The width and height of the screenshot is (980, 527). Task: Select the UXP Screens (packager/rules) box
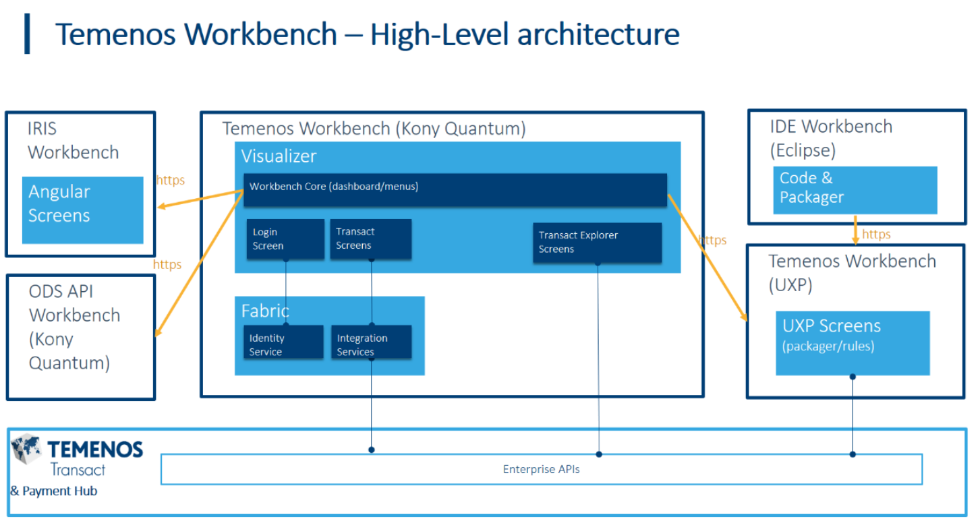(x=853, y=342)
